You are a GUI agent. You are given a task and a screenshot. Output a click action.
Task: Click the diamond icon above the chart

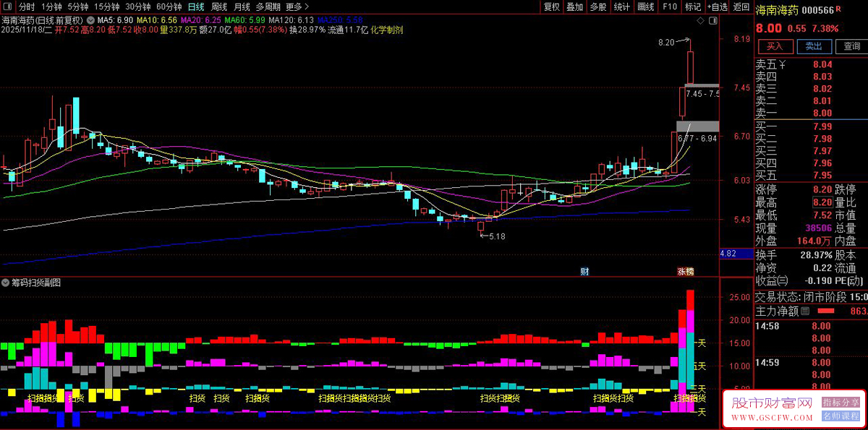coord(700,22)
